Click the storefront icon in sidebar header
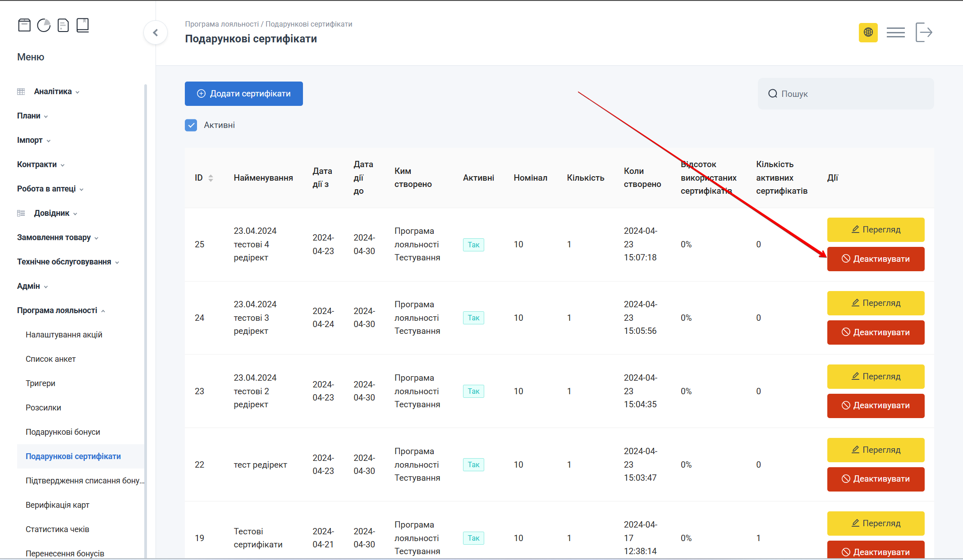This screenshot has width=963, height=560. (x=24, y=25)
